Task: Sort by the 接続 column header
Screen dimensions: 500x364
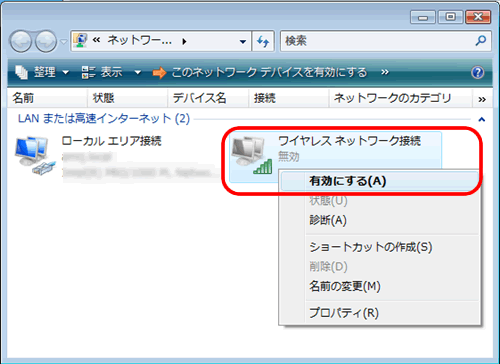Action: point(289,98)
